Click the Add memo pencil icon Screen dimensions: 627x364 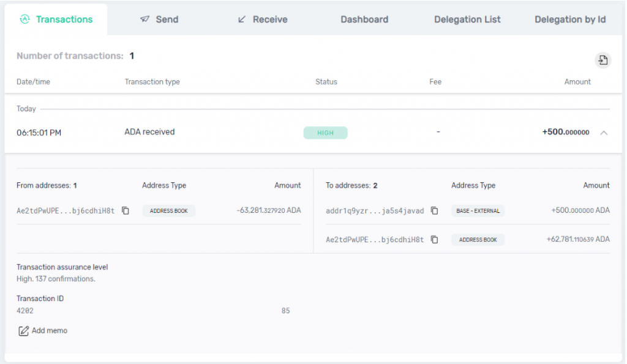[x=23, y=331]
